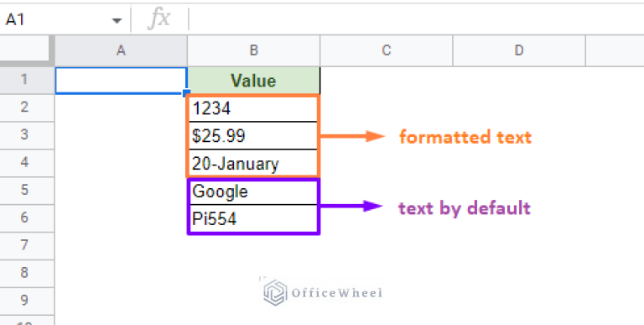This screenshot has width=644, height=325.
Task: Click into the formula bar input
Action: [x=416, y=19]
